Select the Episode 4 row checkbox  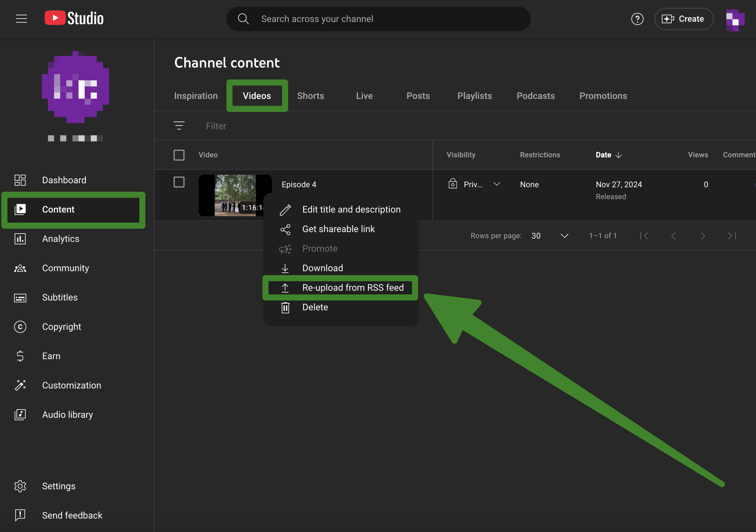(x=179, y=182)
